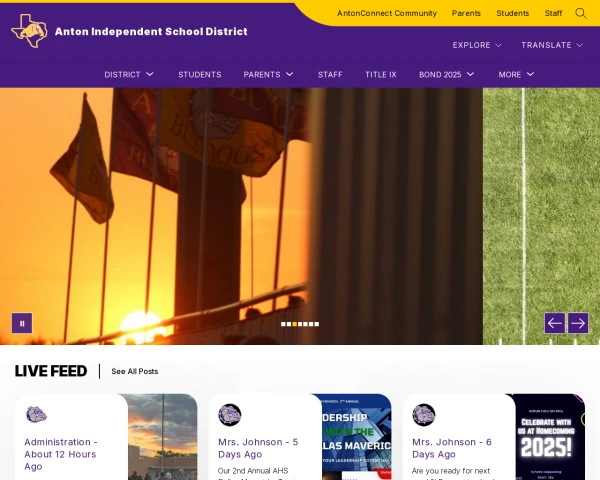
Task: Click the BOND 2025 nav label
Action: (440, 75)
